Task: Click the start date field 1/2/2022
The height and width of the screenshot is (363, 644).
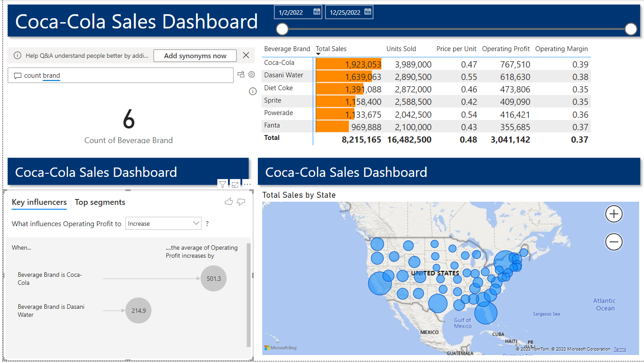Action: pos(298,12)
